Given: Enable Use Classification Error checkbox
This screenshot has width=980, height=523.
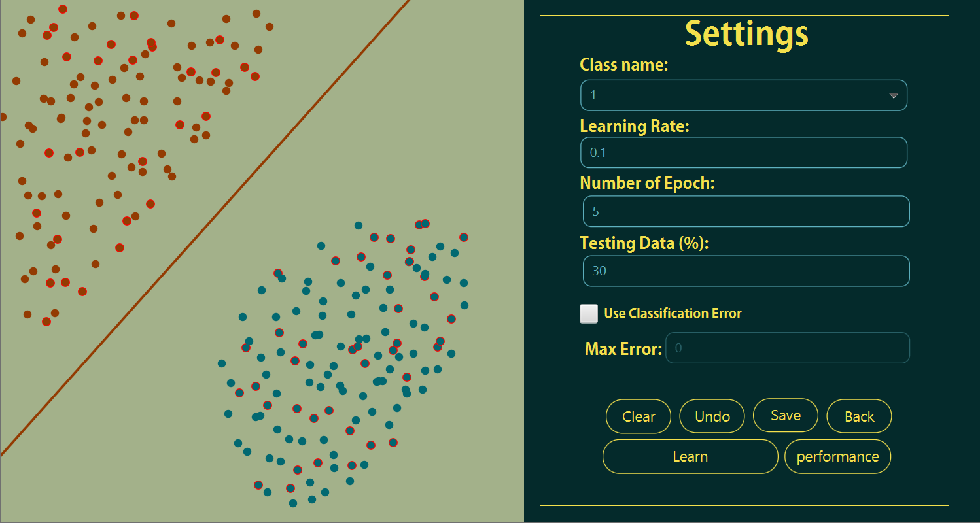Looking at the screenshot, I should (589, 314).
